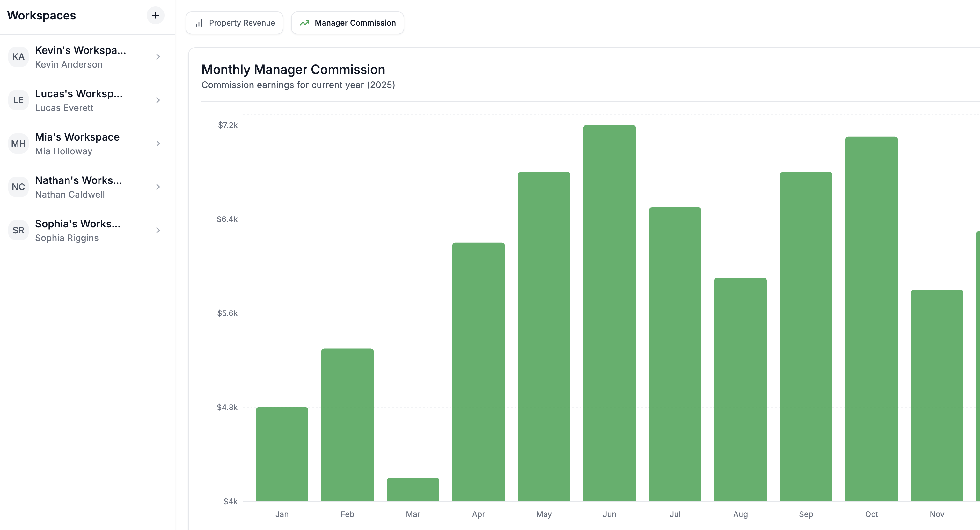Expand Nathan's Workspace chevron

pyautogui.click(x=158, y=187)
